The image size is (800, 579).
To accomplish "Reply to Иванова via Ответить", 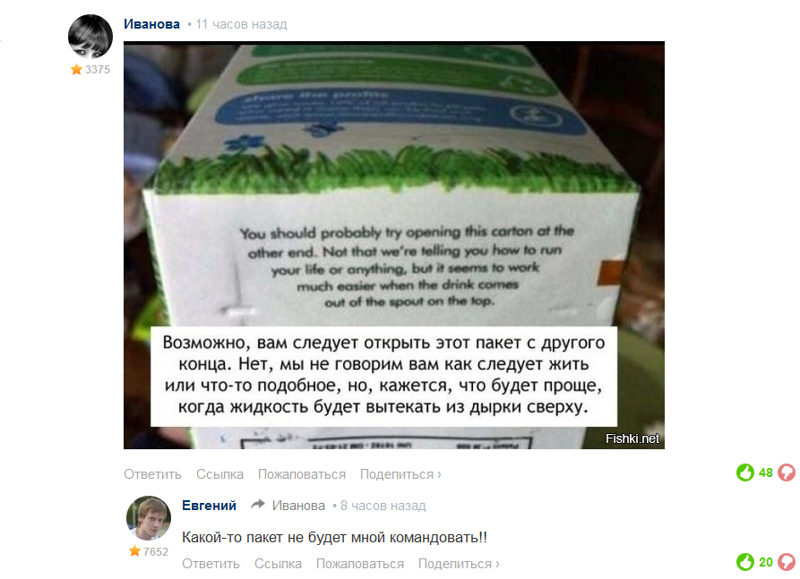I will [x=153, y=474].
